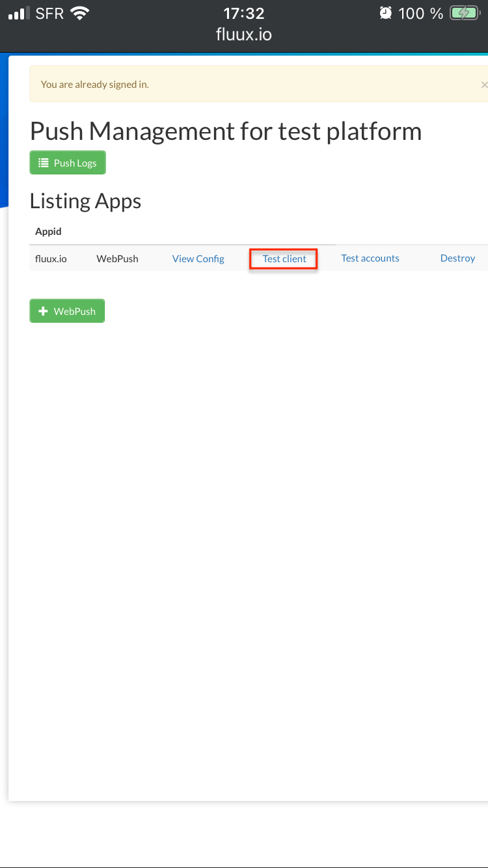Select the SFR carrier label
Viewport: 488px width, 868px height.
[x=49, y=12]
